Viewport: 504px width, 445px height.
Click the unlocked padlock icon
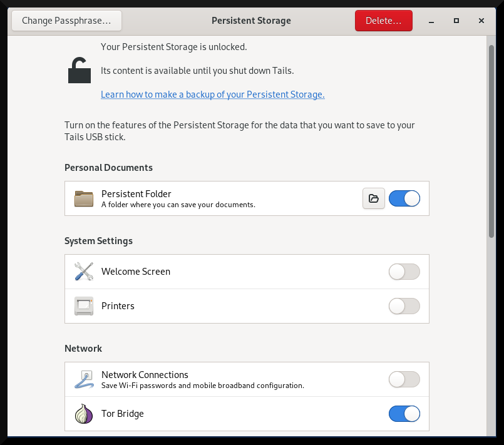(x=80, y=70)
